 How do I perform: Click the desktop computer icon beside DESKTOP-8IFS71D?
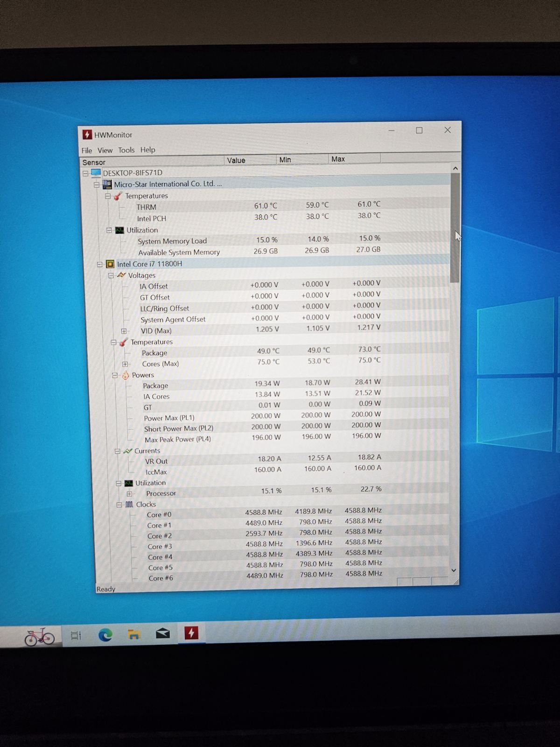tap(96, 173)
